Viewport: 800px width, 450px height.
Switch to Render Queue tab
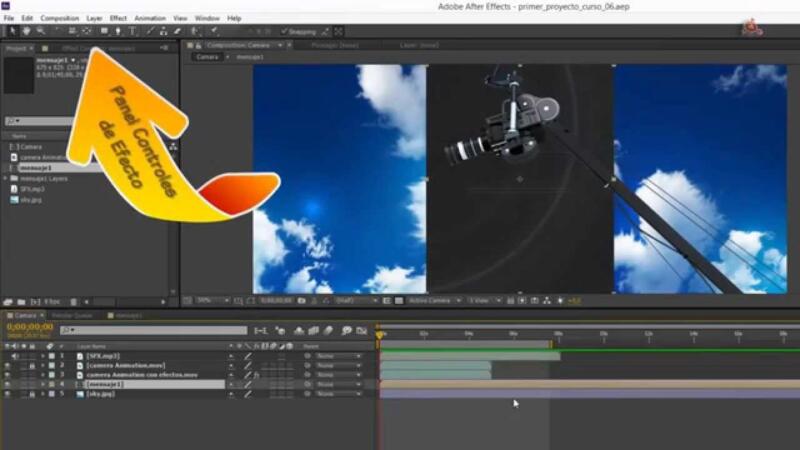point(72,315)
